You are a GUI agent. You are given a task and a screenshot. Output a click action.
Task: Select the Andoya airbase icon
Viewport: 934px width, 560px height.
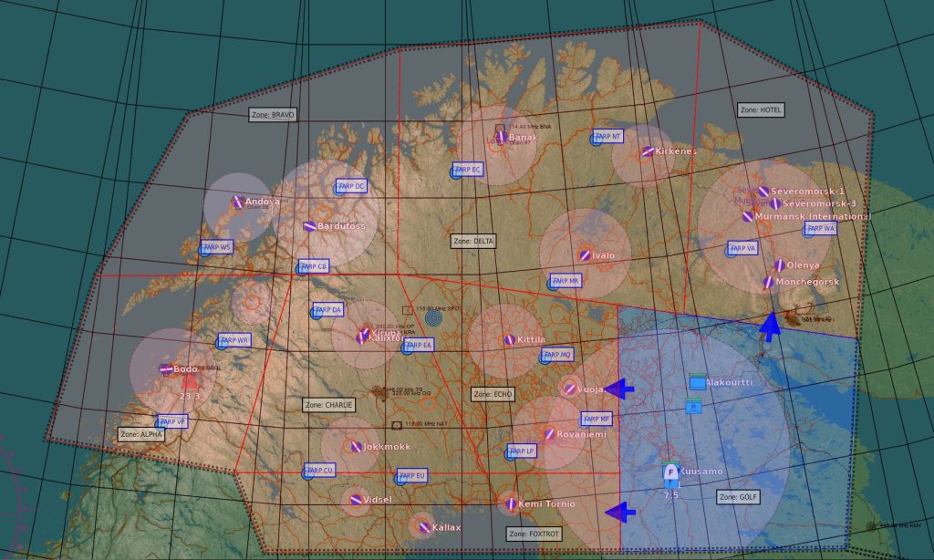[x=237, y=202]
